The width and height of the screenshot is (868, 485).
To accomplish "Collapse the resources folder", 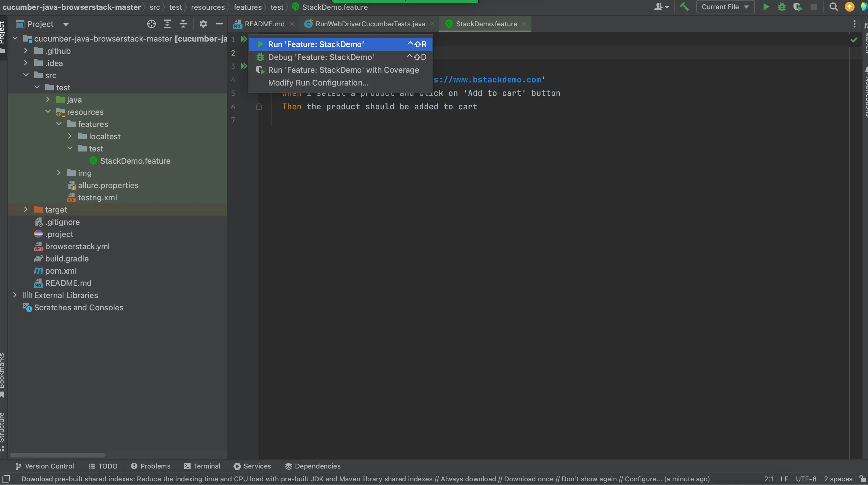I will (x=48, y=111).
